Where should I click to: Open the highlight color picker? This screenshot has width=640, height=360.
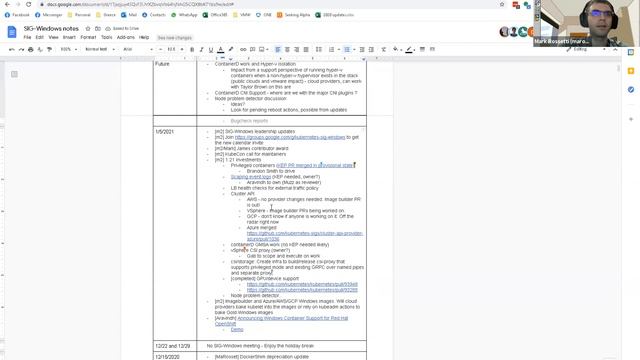(x=231, y=49)
